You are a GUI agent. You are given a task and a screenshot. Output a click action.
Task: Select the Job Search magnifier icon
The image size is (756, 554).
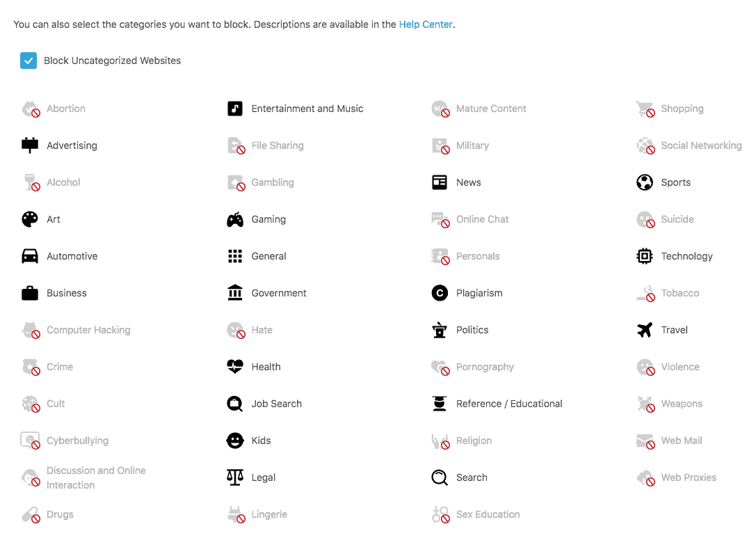coord(235,403)
